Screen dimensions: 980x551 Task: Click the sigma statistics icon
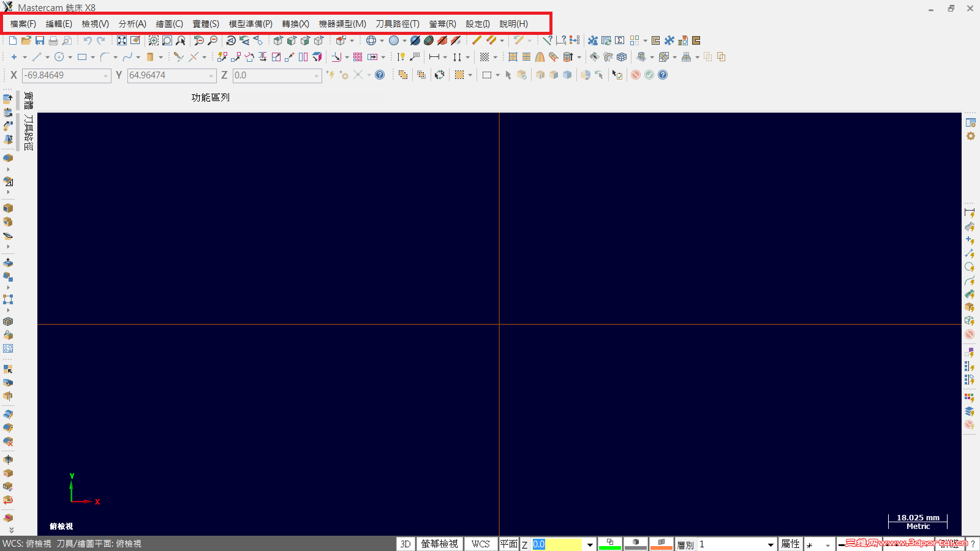[620, 40]
